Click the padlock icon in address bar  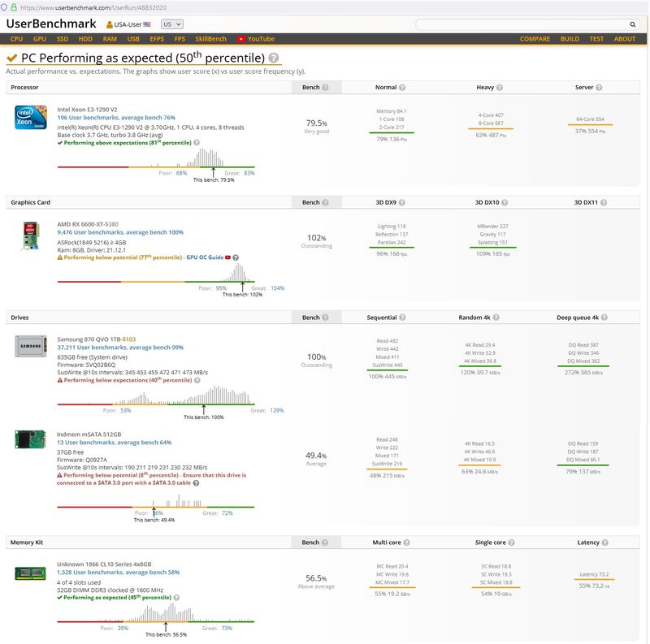click(x=14, y=7)
